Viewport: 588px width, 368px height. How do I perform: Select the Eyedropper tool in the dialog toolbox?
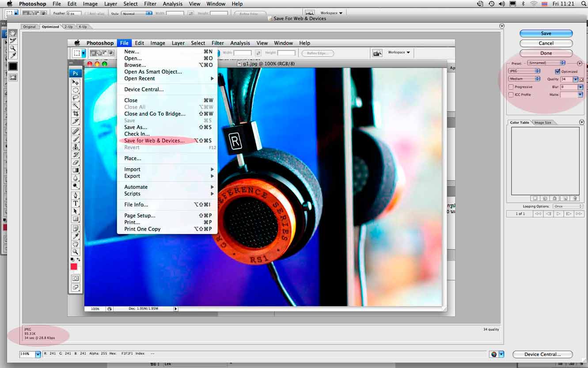coord(13,56)
